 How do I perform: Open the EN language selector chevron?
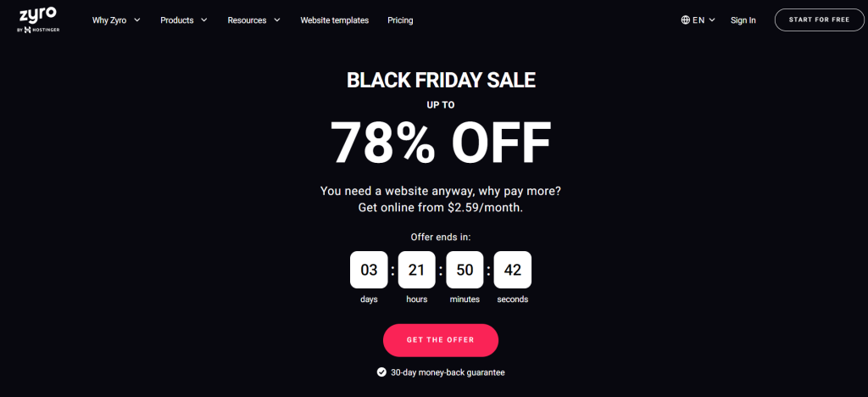(x=712, y=20)
